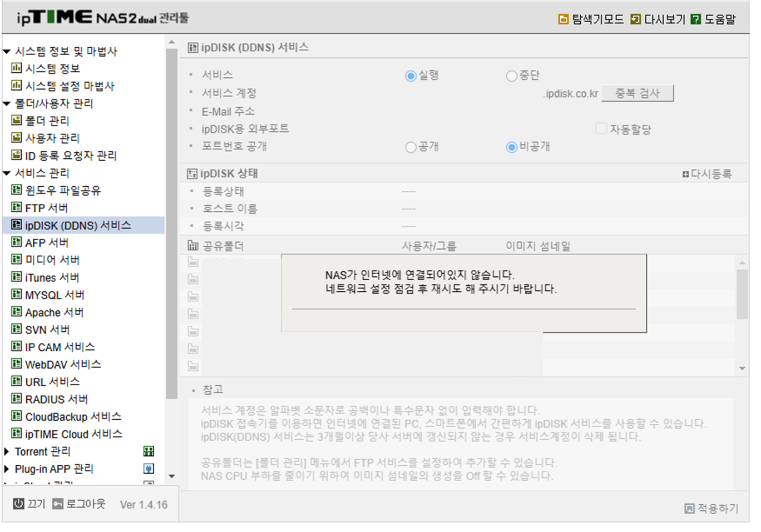The height and width of the screenshot is (532, 761).
Task: Click the 끄기 shutdown link
Action: click(x=36, y=504)
